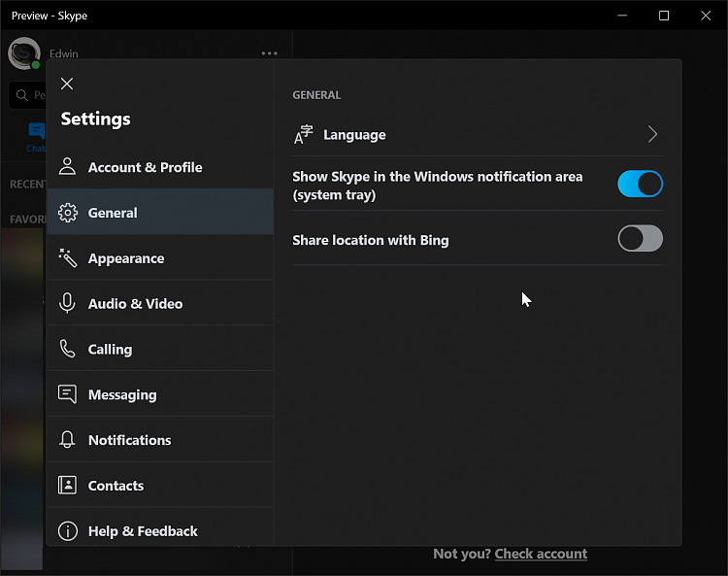Maximize the Skype window
728x576 pixels.
tap(664, 16)
